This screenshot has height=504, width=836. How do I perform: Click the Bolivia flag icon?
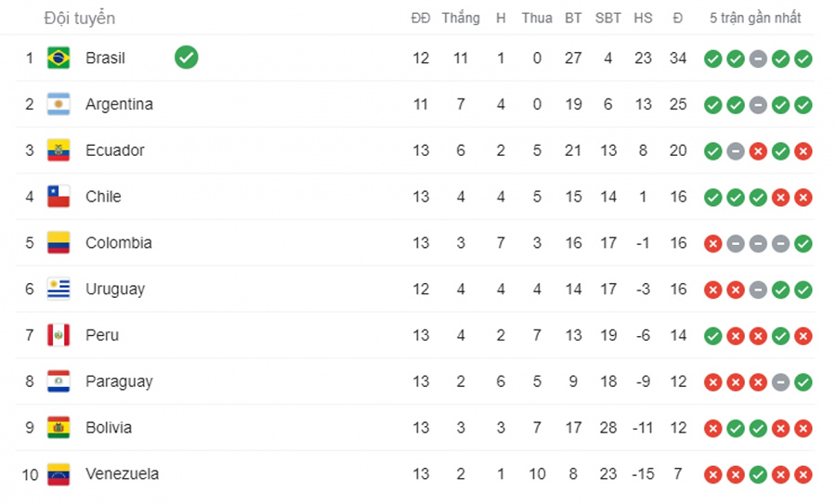59,428
